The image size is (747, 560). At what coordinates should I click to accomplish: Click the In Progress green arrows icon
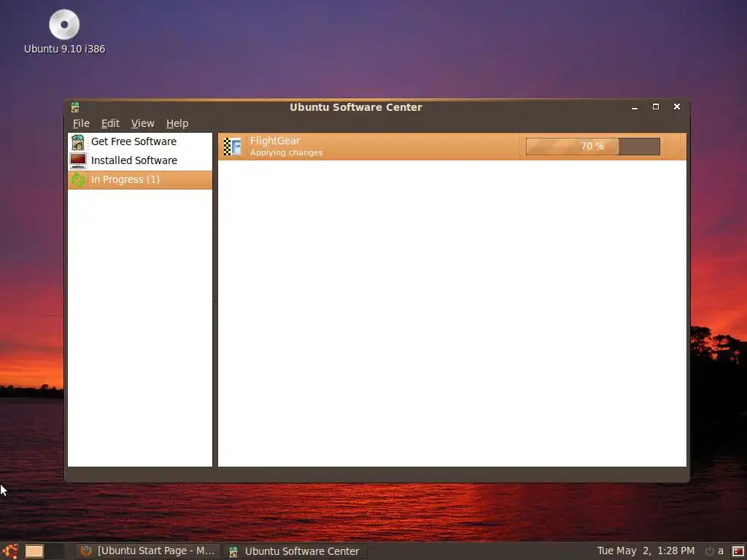(x=78, y=179)
